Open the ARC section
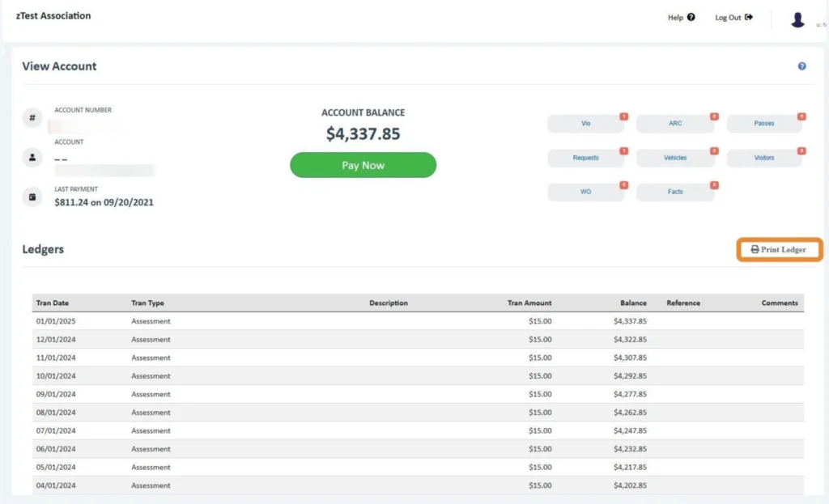 tap(674, 124)
